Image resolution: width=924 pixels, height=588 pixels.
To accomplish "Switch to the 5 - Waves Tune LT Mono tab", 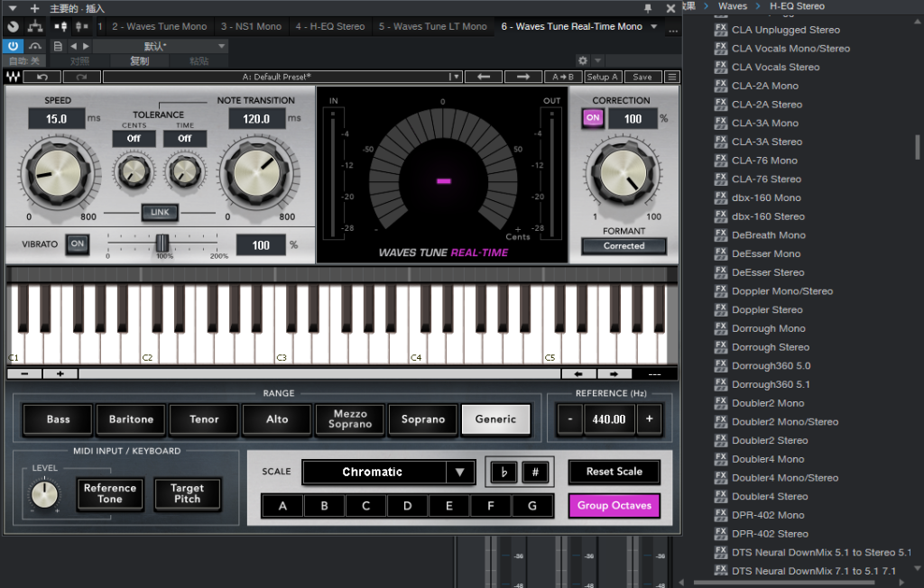I will coord(433,26).
